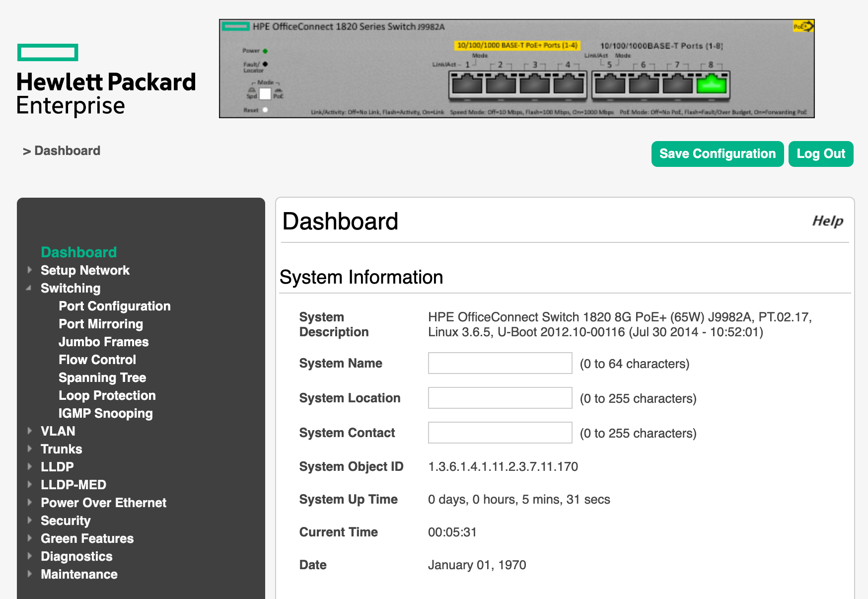Image resolution: width=868 pixels, height=599 pixels.
Task: Click the '(0 to 64 characters)' hint
Action: pos(635,364)
